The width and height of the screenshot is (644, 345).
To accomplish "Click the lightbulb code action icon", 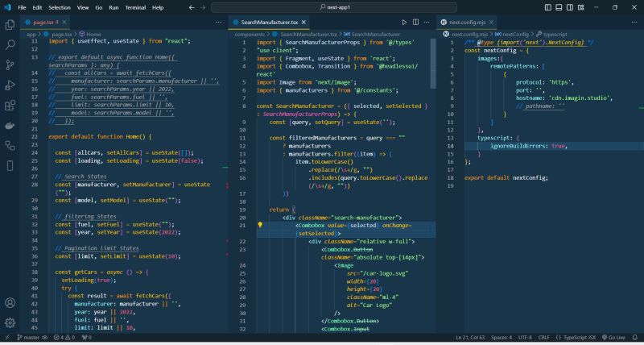I will 260,225.
